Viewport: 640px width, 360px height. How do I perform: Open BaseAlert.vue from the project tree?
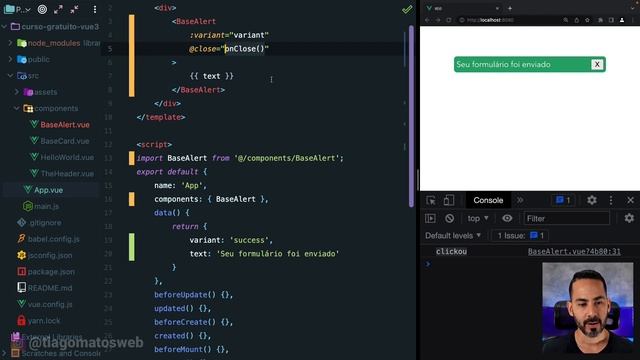[x=60, y=124]
